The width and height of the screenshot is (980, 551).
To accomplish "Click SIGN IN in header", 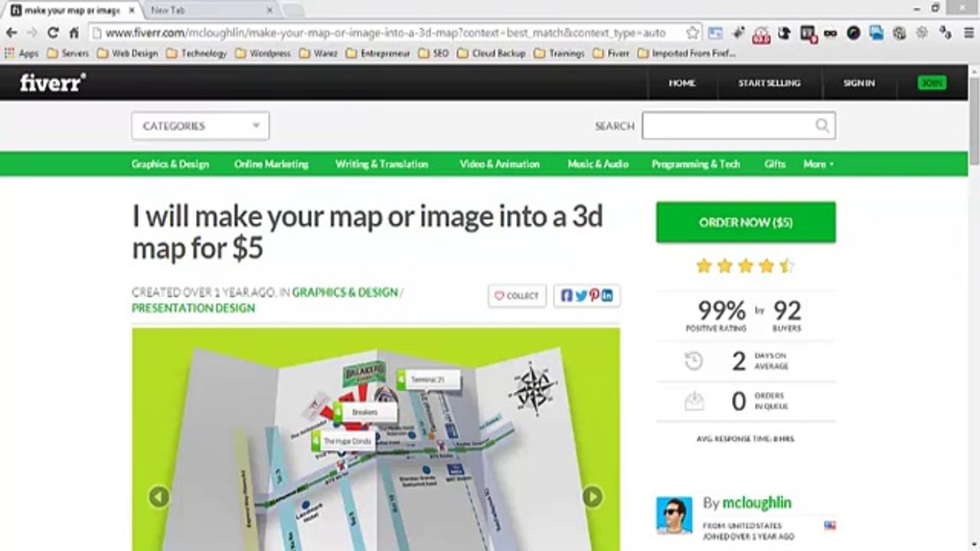I will 858,83.
